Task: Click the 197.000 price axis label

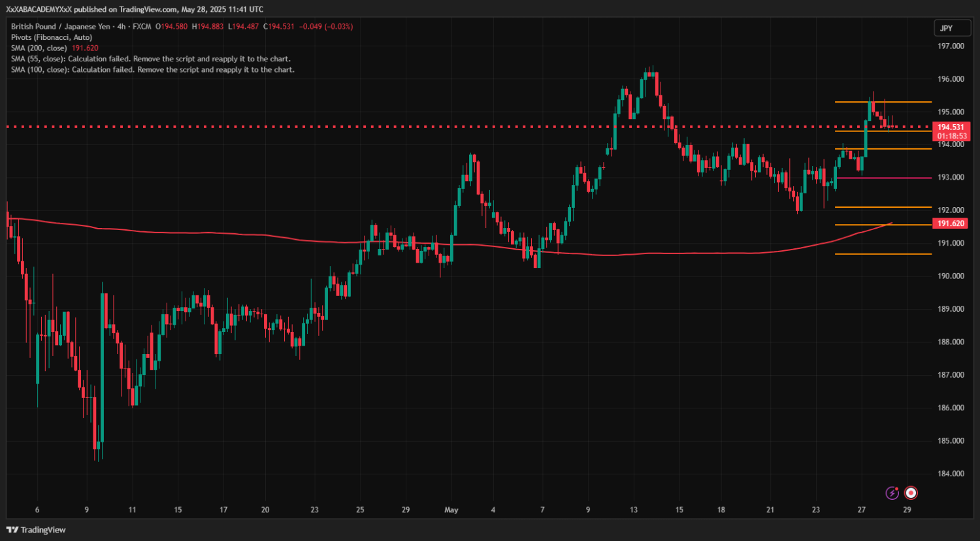Action: tap(951, 46)
